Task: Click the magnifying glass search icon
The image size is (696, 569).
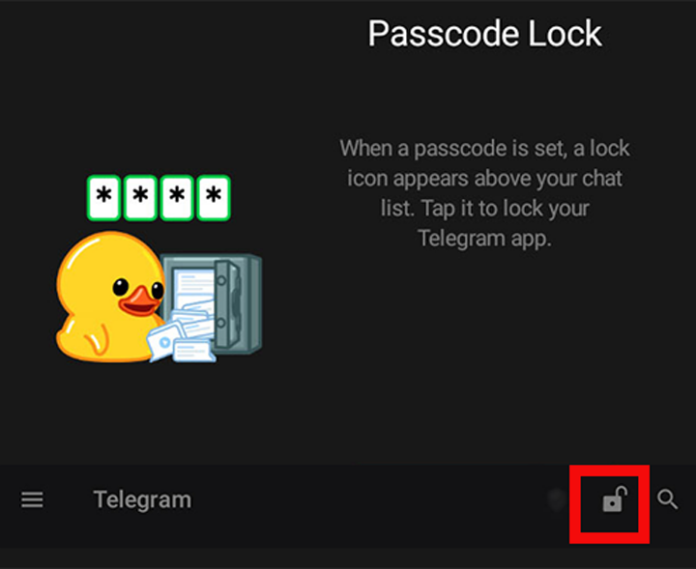Action: [x=668, y=500]
